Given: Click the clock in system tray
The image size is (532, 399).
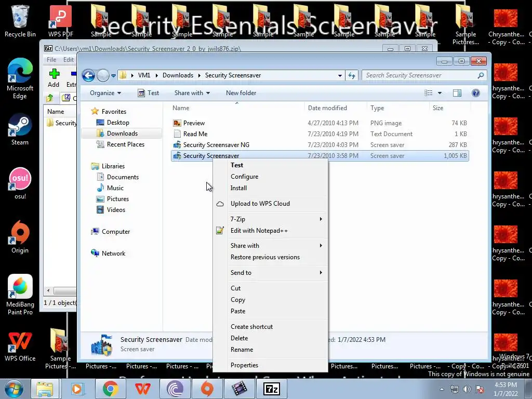Looking at the screenshot, I should click(x=506, y=389).
